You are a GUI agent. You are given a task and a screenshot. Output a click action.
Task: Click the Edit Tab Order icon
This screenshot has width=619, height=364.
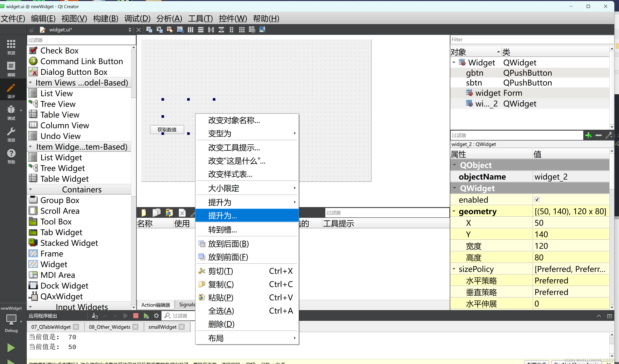click(180, 30)
